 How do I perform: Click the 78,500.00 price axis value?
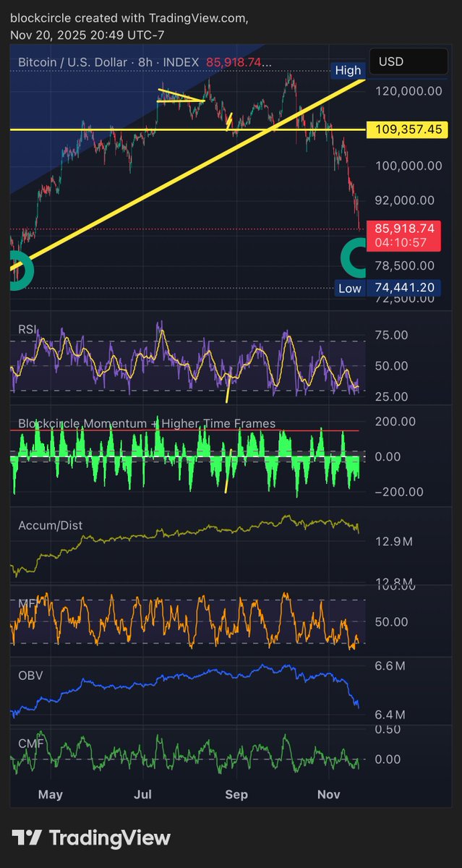[405, 266]
